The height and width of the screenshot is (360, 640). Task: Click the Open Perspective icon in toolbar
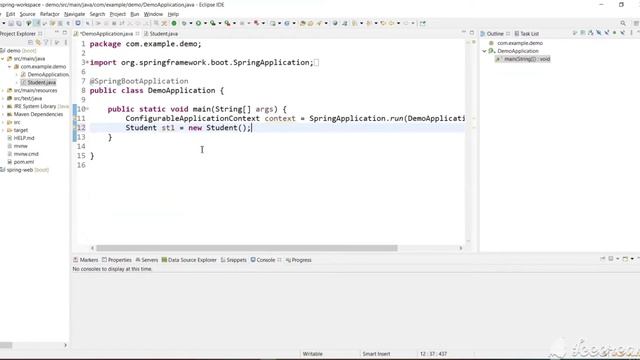636,23
